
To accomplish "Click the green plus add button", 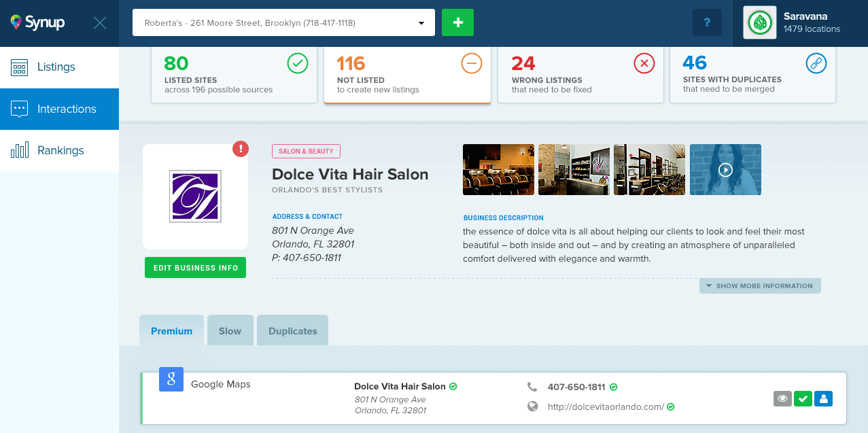I will (457, 22).
